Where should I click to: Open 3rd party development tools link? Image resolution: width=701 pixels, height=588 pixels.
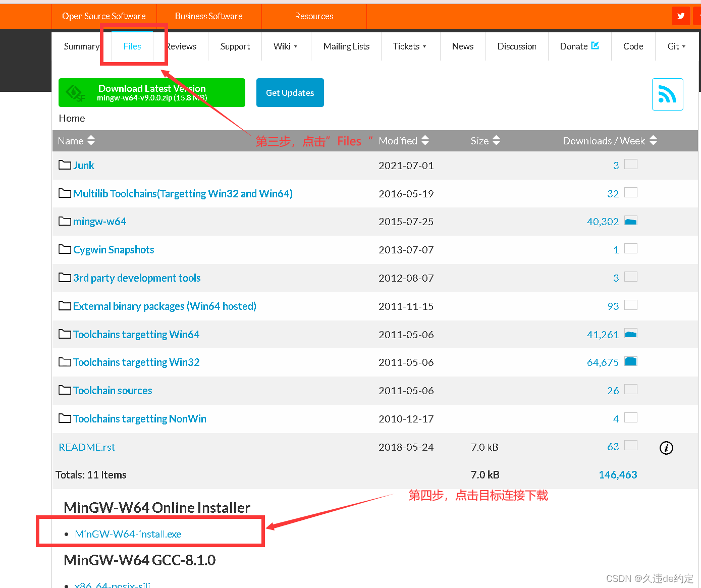(x=137, y=278)
